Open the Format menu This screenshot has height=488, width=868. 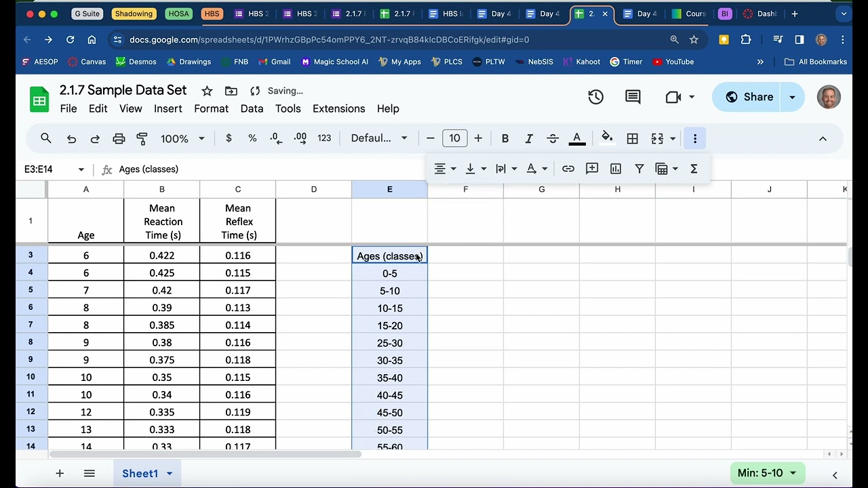click(x=211, y=108)
